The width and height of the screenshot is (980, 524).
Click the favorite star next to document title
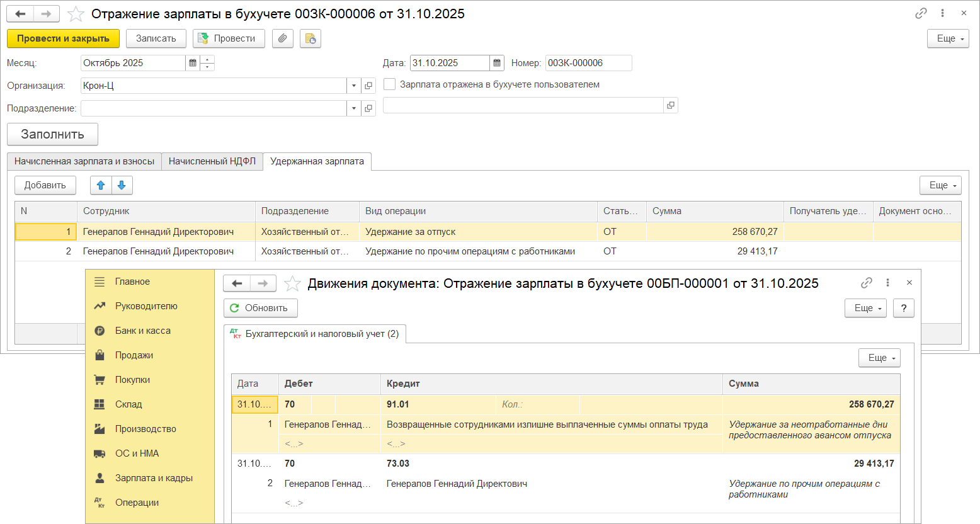tap(76, 14)
